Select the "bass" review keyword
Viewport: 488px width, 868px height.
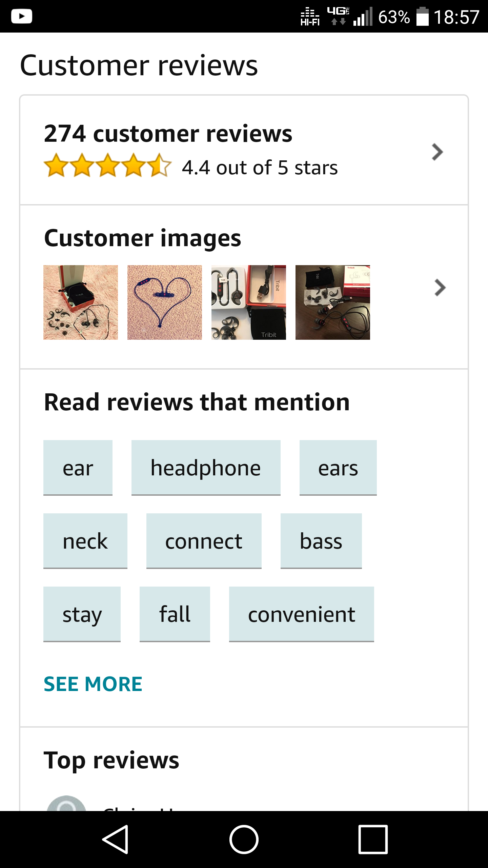(321, 541)
